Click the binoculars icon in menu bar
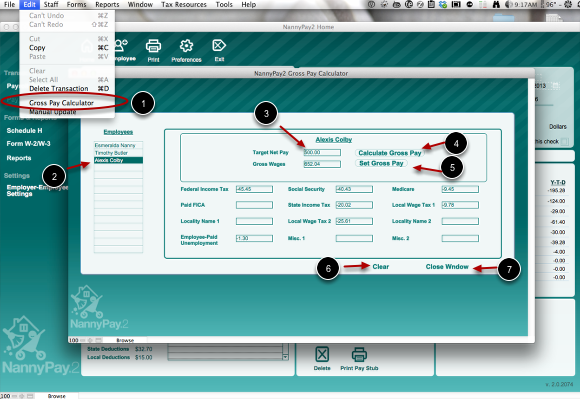580x399 pixels. click(496, 4)
